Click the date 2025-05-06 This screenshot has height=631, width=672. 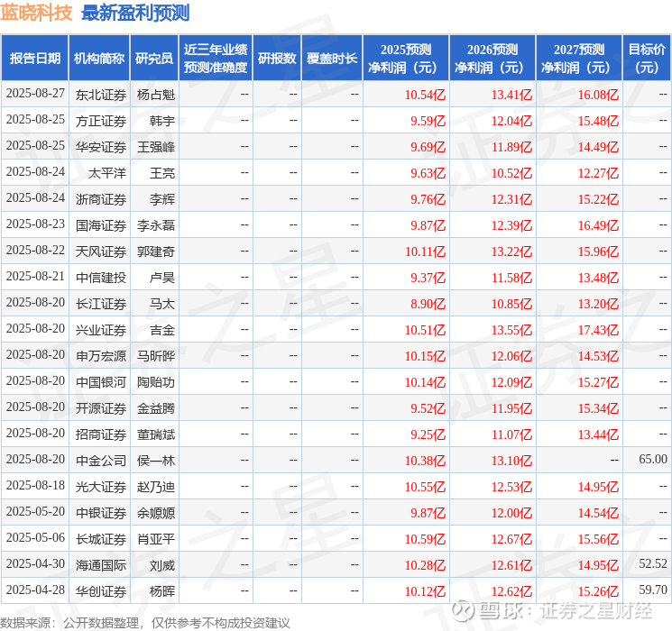(x=35, y=537)
